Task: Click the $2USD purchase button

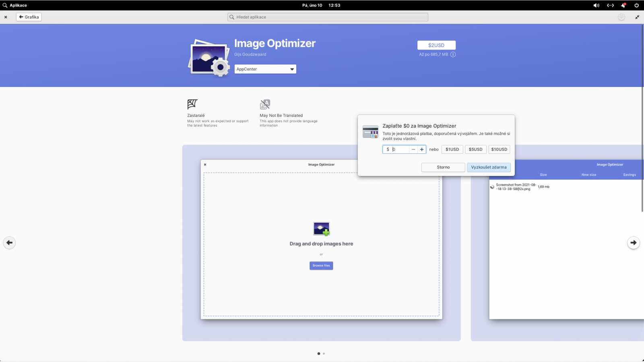Action: point(436,45)
